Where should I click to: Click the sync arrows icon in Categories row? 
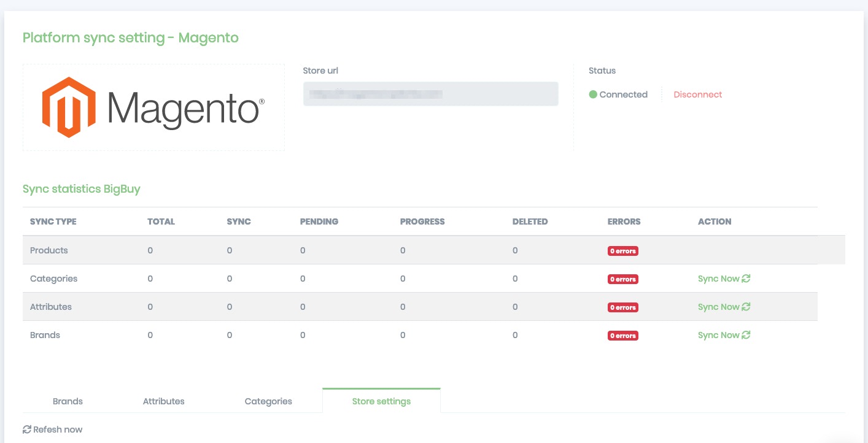click(x=746, y=279)
